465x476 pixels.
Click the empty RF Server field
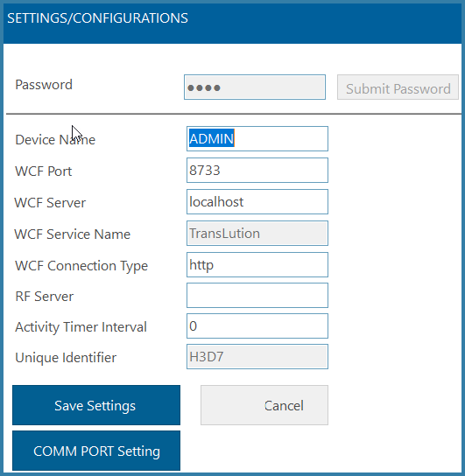[x=257, y=296]
